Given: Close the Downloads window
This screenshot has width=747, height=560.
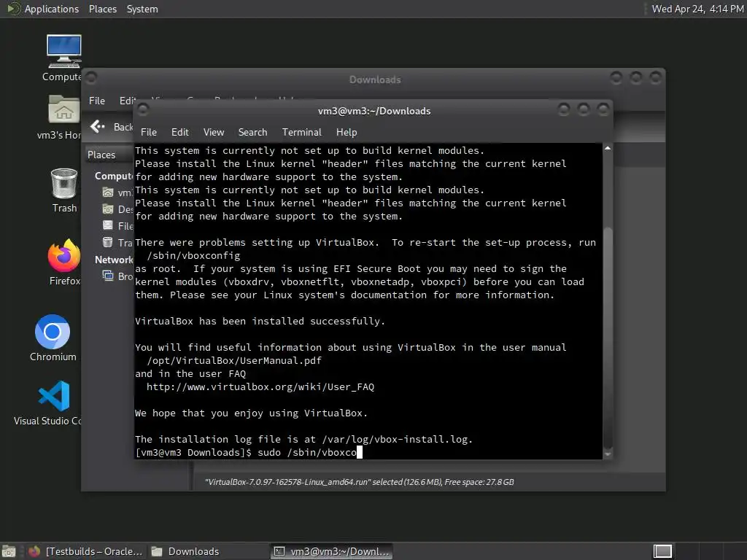Looking at the screenshot, I should click(x=656, y=77).
